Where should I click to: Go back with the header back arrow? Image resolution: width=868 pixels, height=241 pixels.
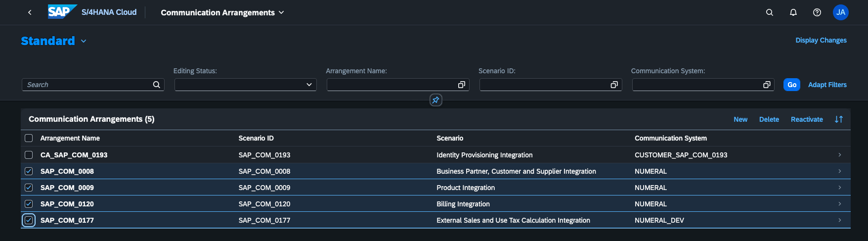30,12
